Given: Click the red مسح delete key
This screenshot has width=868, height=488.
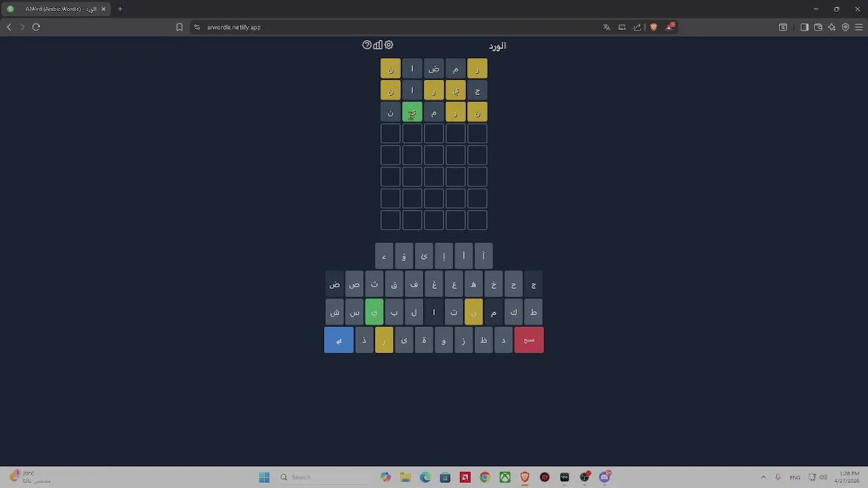Looking at the screenshot, I should (x=529, y=340).
